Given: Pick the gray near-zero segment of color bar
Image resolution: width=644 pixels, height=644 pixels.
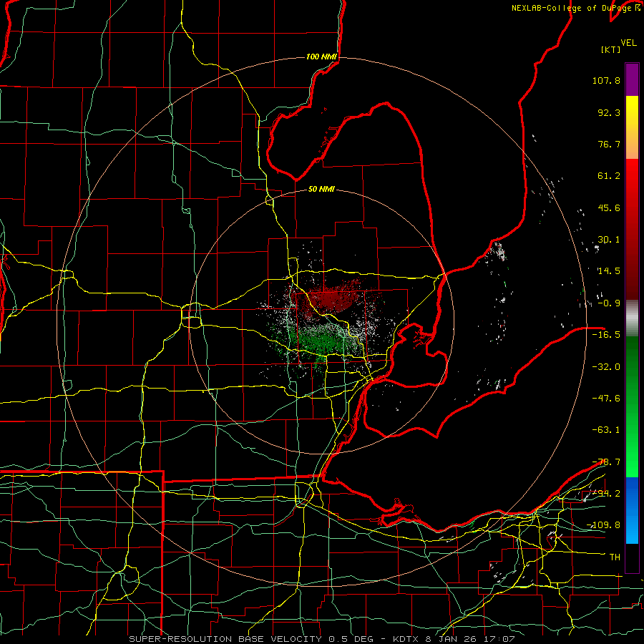Looking at the screenshot, I should (x=632, y=318).
